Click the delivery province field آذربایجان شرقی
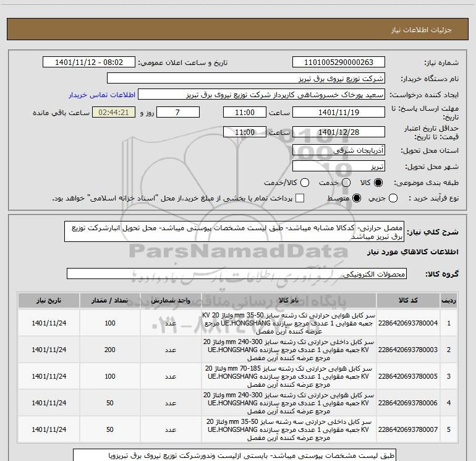The width and height of the screenshot is (476, 461). 339,150
